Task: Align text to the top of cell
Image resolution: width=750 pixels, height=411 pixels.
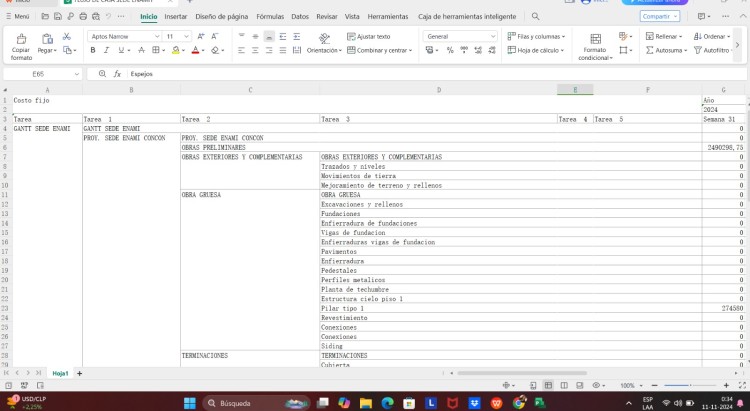Action: pos(242,36)
